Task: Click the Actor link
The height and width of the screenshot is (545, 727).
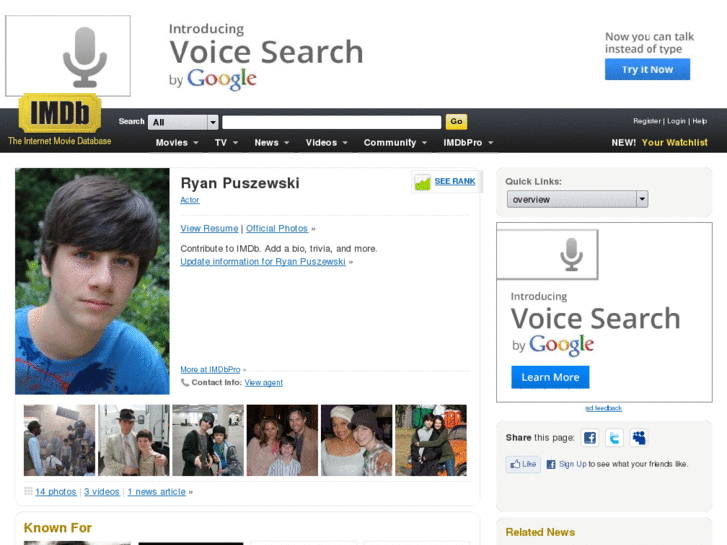Action: point(190,200)
